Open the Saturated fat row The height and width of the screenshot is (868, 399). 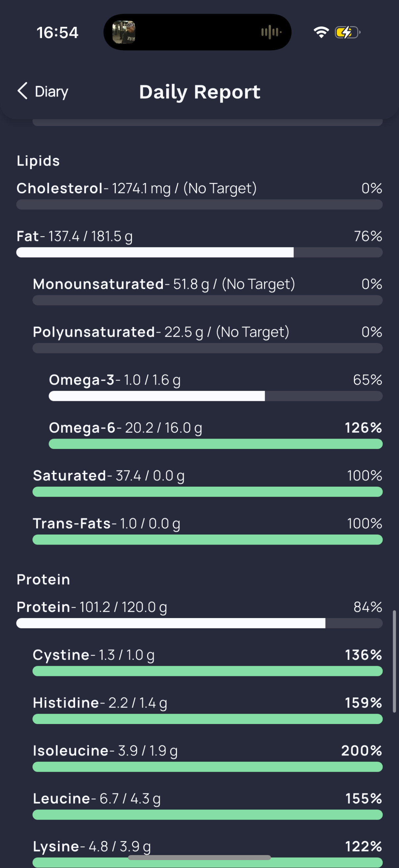207,483
